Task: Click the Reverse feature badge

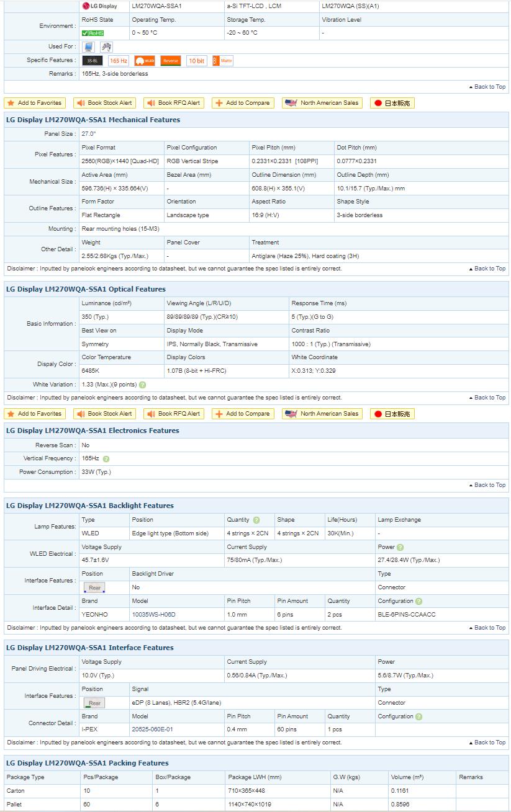Action: click(x=171, y=61)
